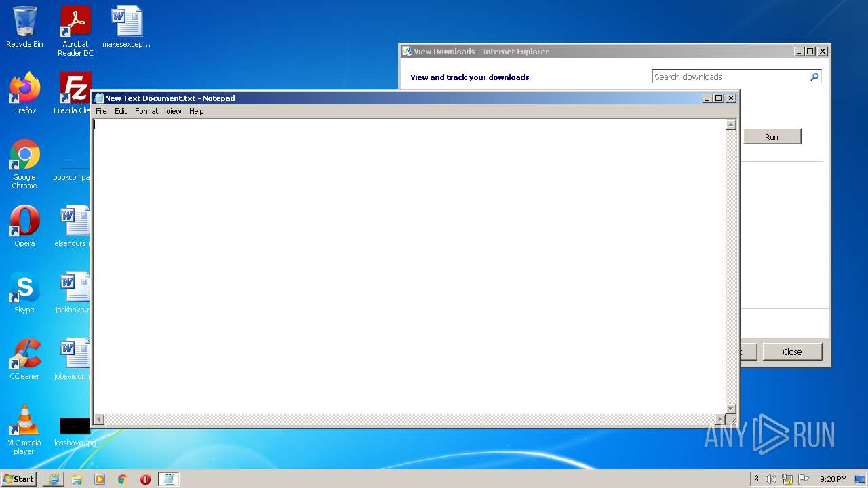The height and width of the screenshot is (488, 868).
Task: Open Notepad Edit menu
Action: [121, 111]
